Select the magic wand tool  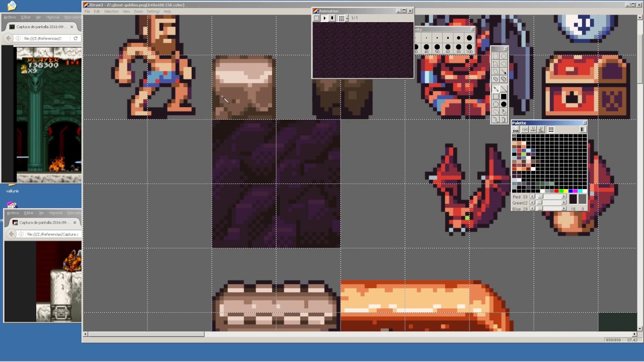[504, 71]
